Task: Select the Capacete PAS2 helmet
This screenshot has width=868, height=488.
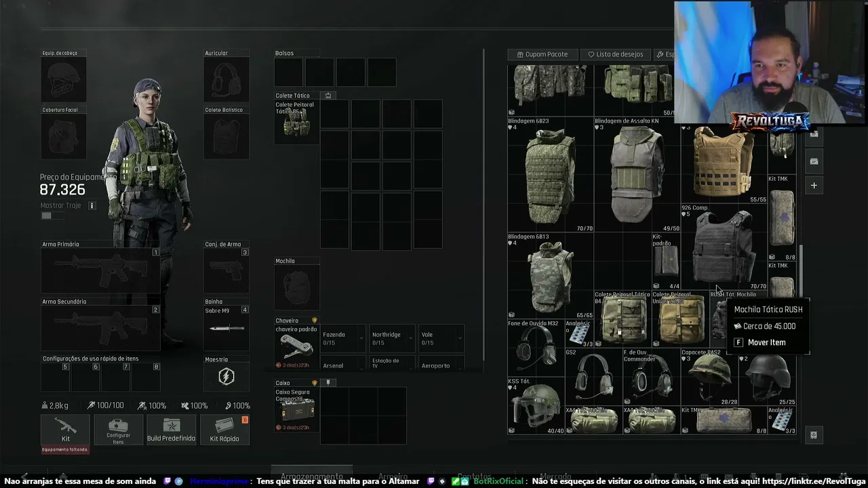Action: (709, 376)
